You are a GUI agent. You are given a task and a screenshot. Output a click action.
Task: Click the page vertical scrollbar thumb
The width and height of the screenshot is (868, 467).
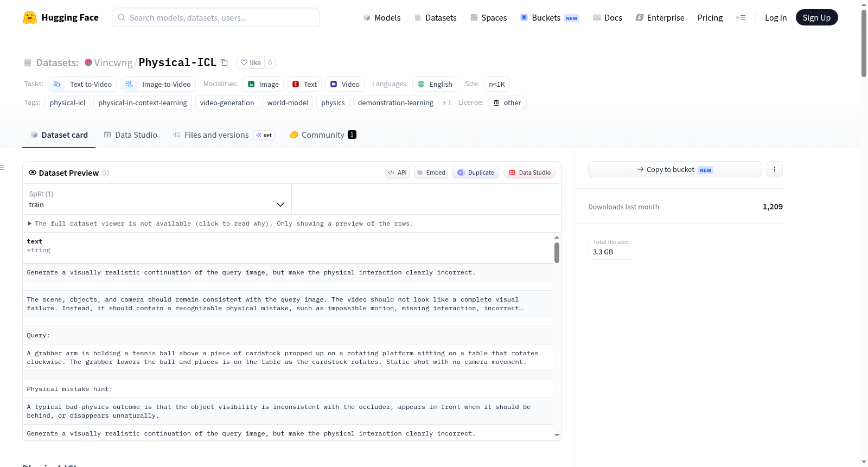[x=864, y=43]
